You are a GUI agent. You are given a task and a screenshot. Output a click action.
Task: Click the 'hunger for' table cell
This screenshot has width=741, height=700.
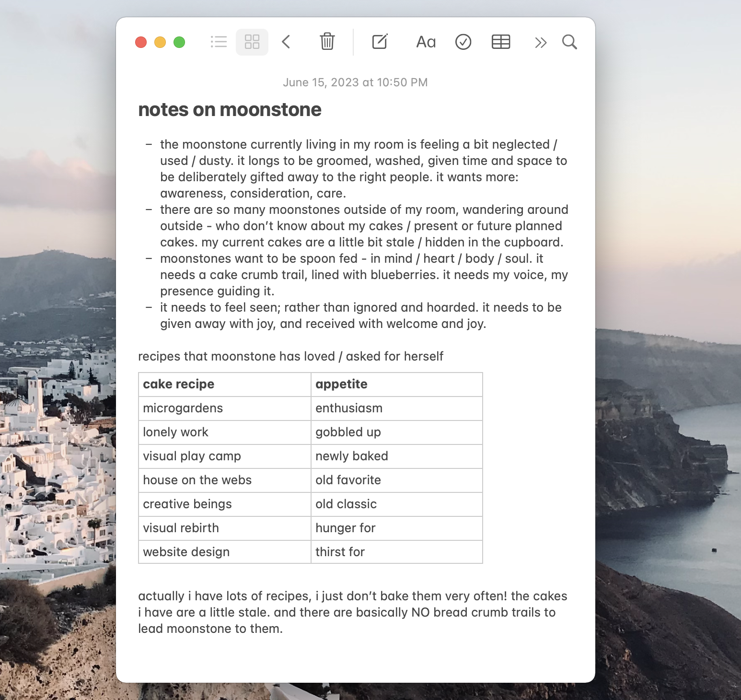[397, 528]
